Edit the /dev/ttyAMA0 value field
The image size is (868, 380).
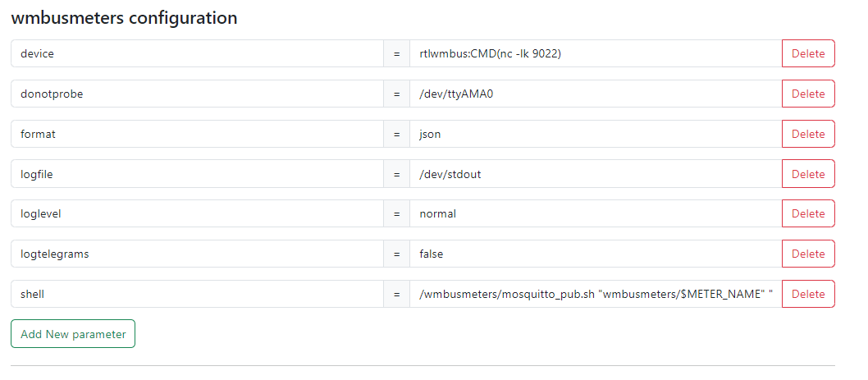(x=596, y=94)
